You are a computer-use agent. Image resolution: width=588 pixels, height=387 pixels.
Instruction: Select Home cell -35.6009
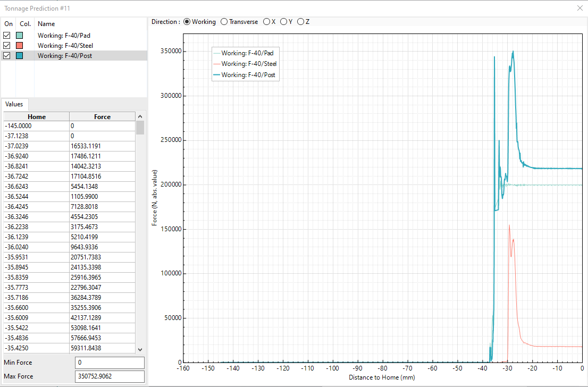click(x=37, y=318)
